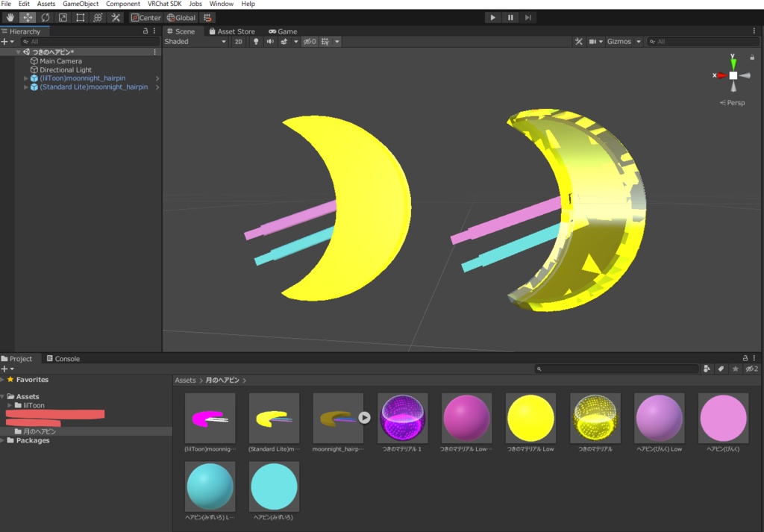Toggle grid snapping icon in toolbar

(x=207, y=18)
